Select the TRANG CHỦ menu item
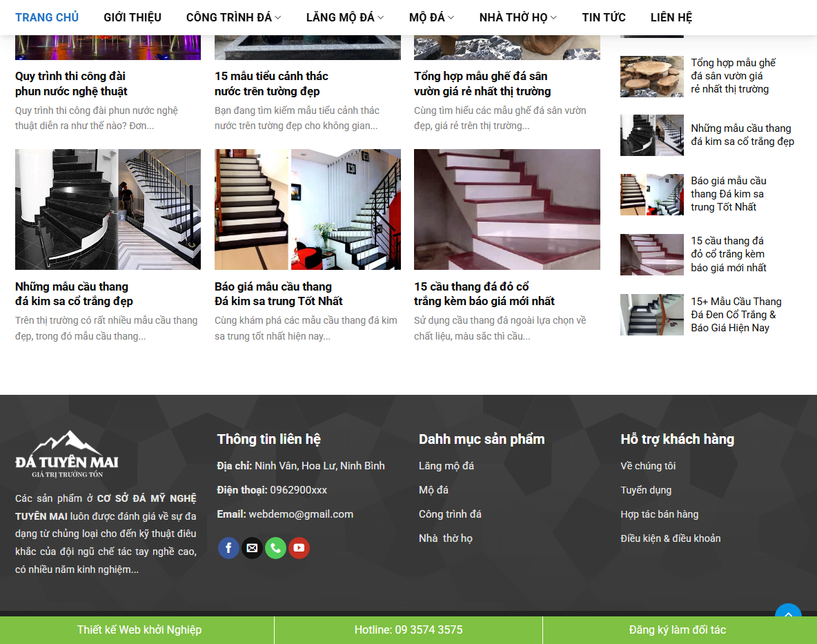The width and height of the screenshot is (817, 644). coord(47,17)
